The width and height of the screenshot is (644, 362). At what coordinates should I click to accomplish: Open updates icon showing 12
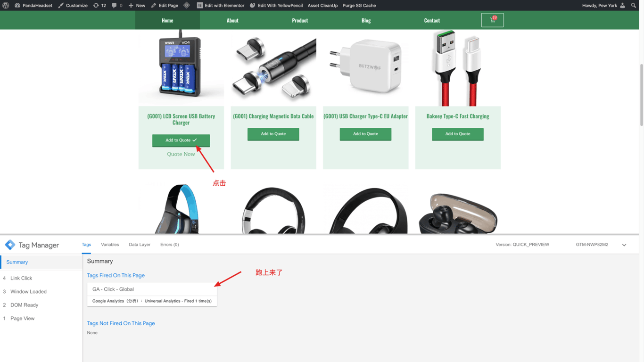point(96,6)
